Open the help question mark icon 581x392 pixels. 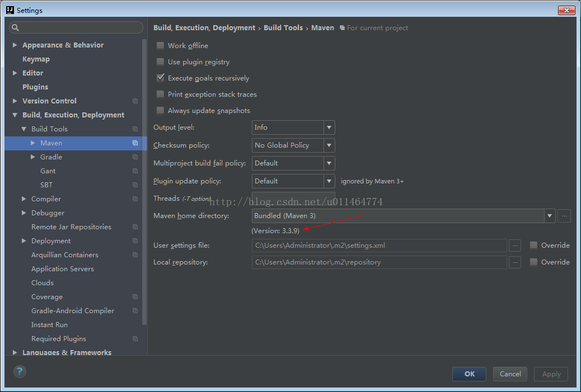(20, 371)
